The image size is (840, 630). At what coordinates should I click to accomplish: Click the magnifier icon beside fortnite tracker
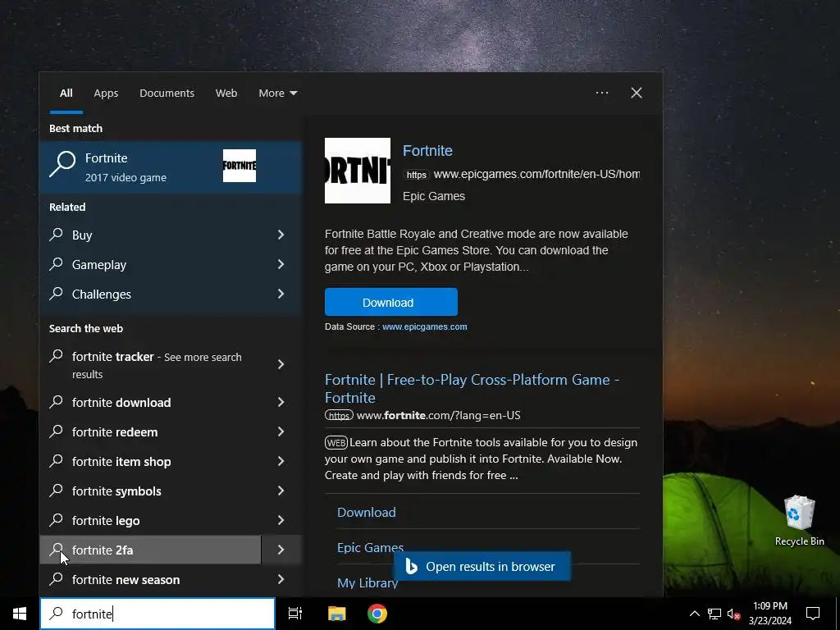pyautogui.click(x=57, y=356)
